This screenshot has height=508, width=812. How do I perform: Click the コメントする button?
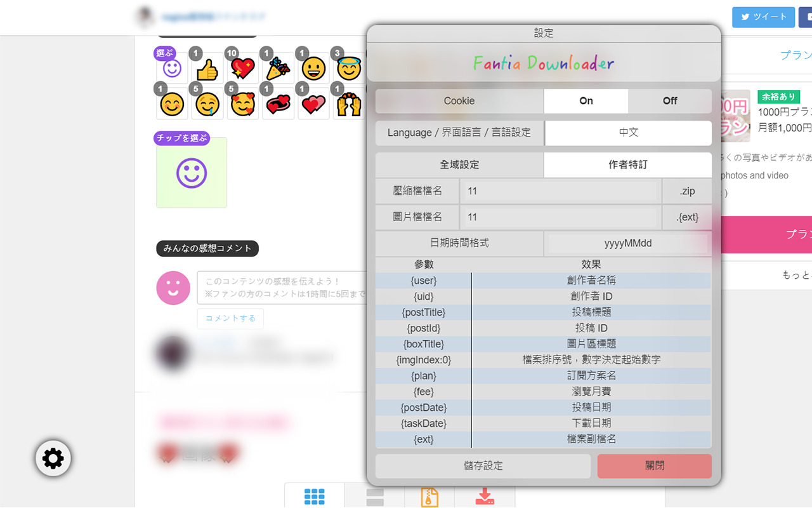[230, 318]
